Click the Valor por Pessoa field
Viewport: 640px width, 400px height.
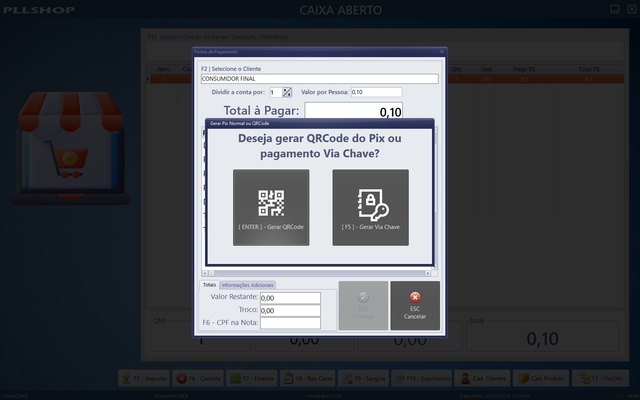point(376,92)
